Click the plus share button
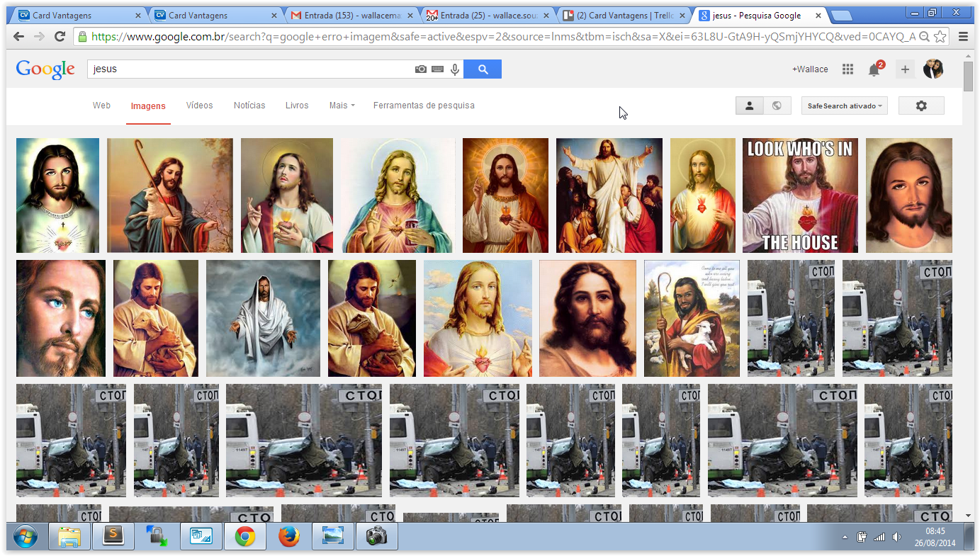Image resolution: width=980 pixels, height=556 pixels. pyautogui.click(x=905, y=69)
